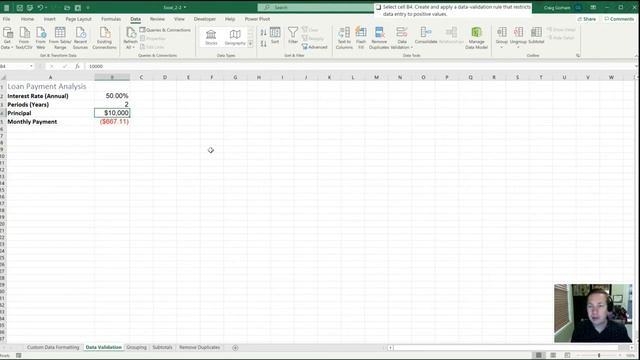Open the Custom Data Formatting sheet

click(x=53, y=347)
